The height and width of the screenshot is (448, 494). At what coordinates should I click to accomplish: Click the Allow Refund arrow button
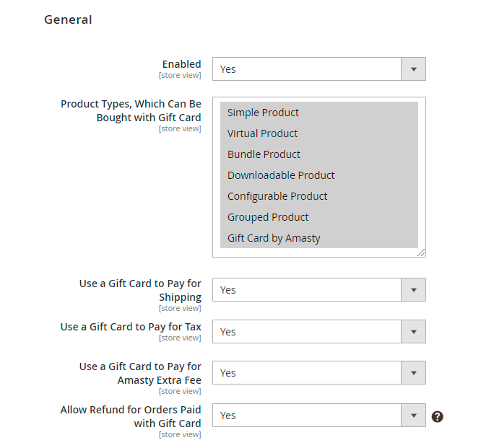coord(413,416)
